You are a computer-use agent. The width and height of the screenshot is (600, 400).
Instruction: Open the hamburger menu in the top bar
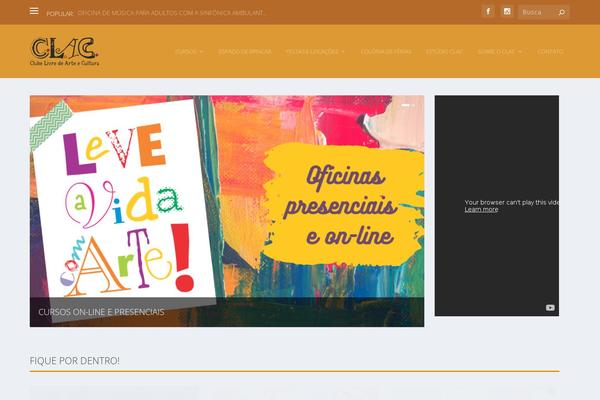point(34,11)
